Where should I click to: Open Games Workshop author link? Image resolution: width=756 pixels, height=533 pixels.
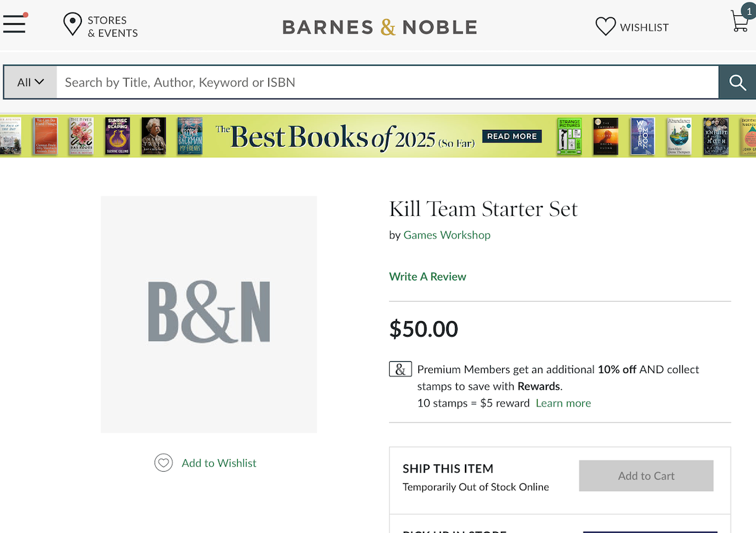coord(447,235)
